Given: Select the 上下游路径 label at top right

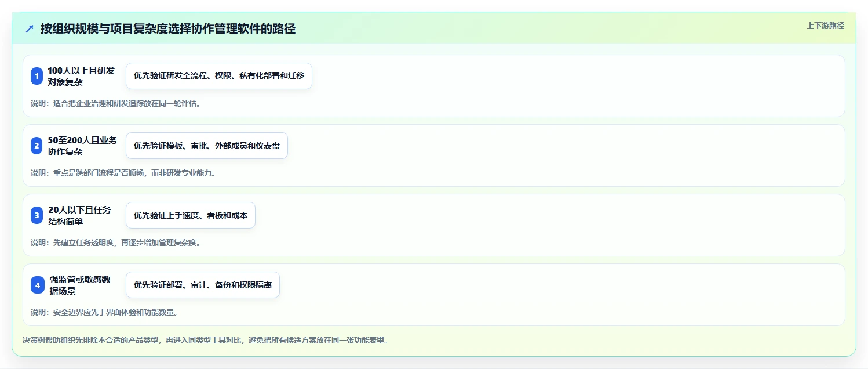Looking at the screenshot, I should (825, 26).
